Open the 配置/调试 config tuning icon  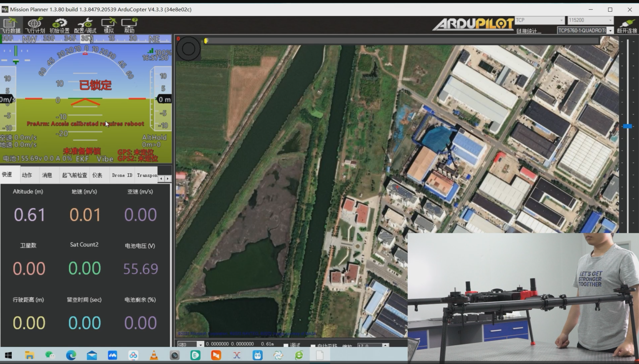(85, 25)
